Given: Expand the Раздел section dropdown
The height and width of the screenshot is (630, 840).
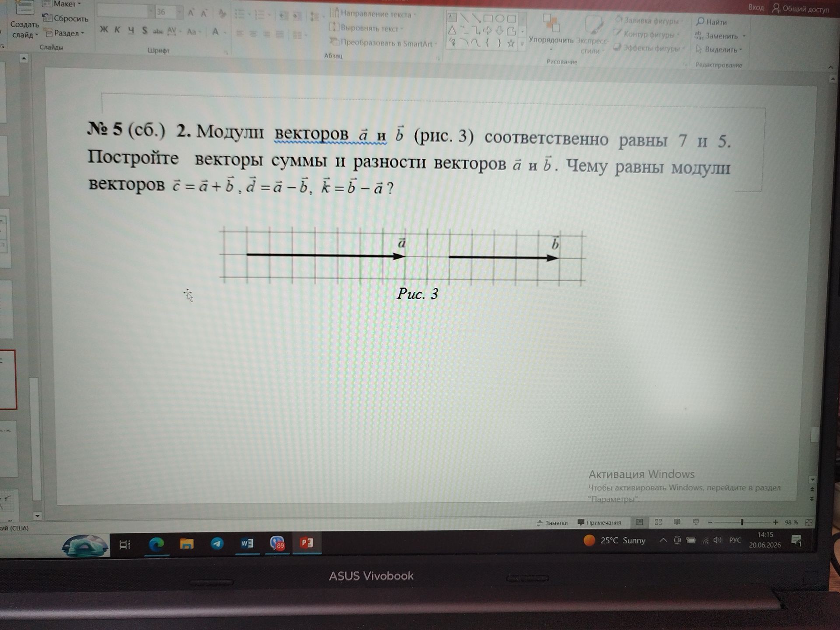Looking at the screenshot, I should 65,33.
